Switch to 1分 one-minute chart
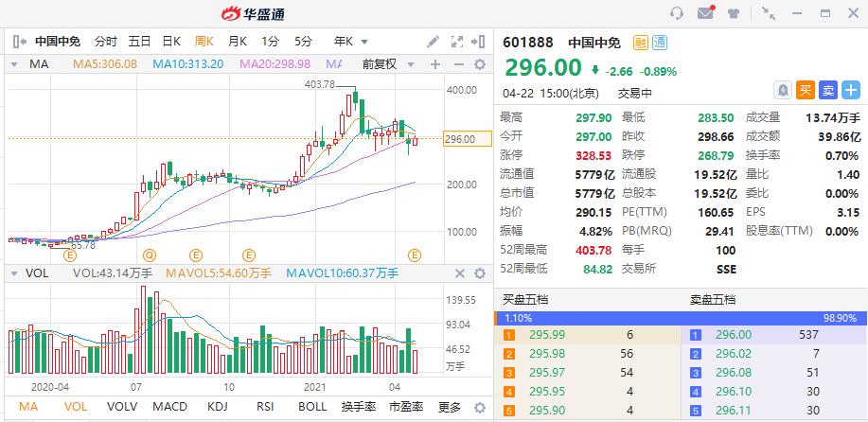The image size is (868, 422). 271,42
